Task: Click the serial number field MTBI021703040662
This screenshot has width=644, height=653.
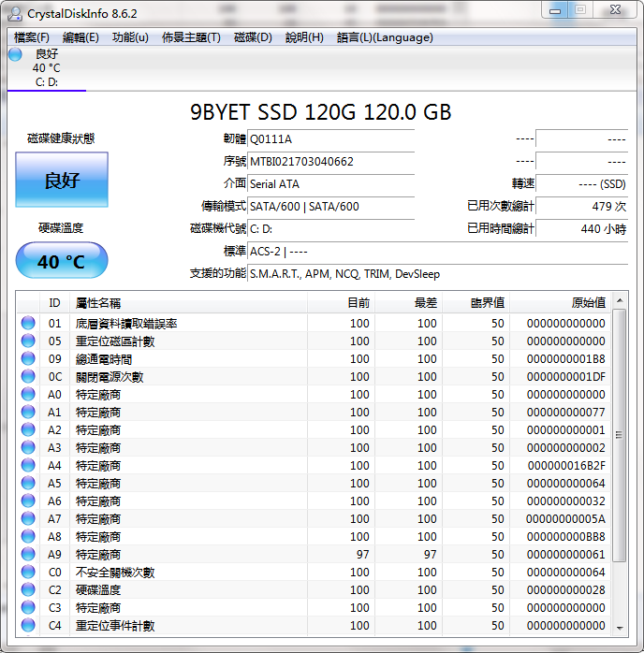Action: tap(330, 162)
